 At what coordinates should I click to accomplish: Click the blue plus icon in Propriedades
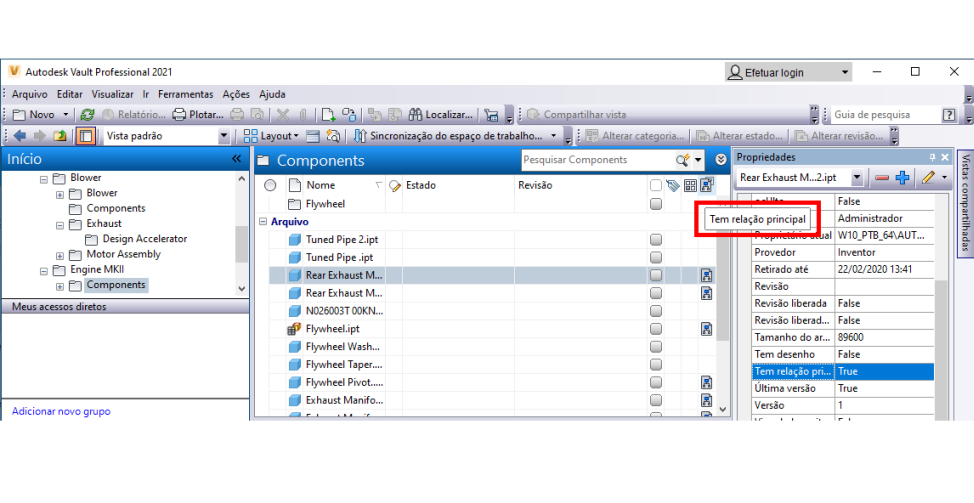click(x=903, y=178)
